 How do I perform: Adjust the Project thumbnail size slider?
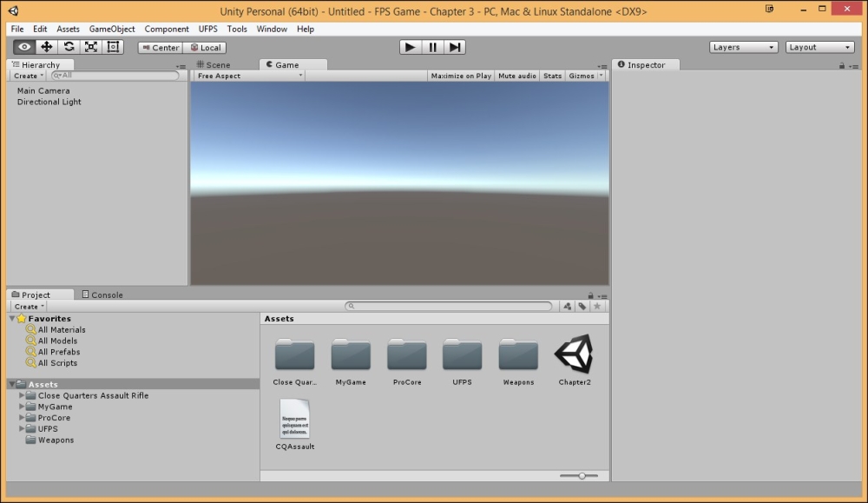580,475
